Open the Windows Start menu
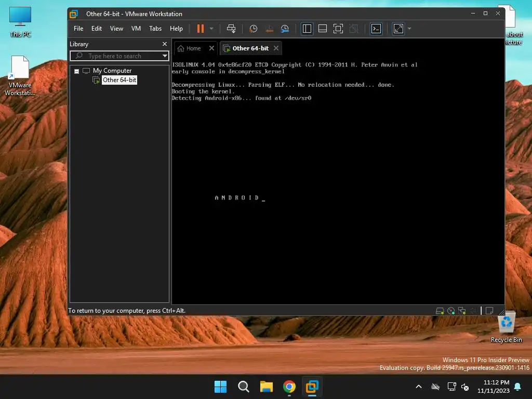Screen dimensions: 532x399 [x=220, y=387]
